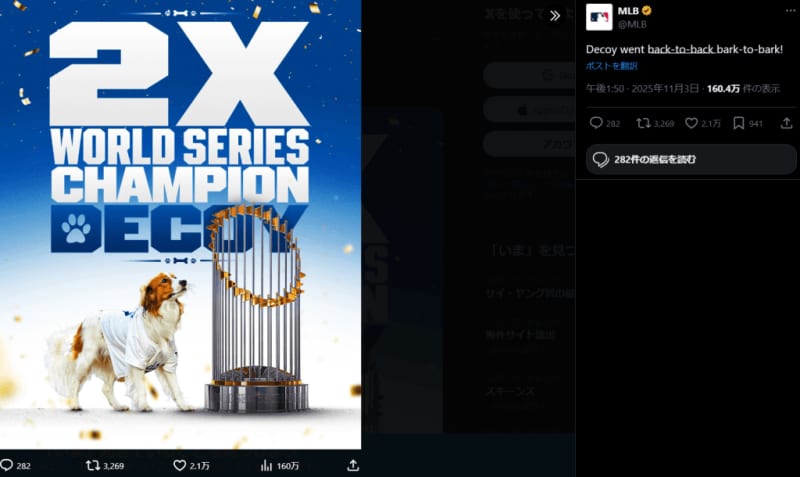The height and width of the screenshot is (477, 800).
Task: Like the post via the heart icon in the post panel
Action: (691, 123)
